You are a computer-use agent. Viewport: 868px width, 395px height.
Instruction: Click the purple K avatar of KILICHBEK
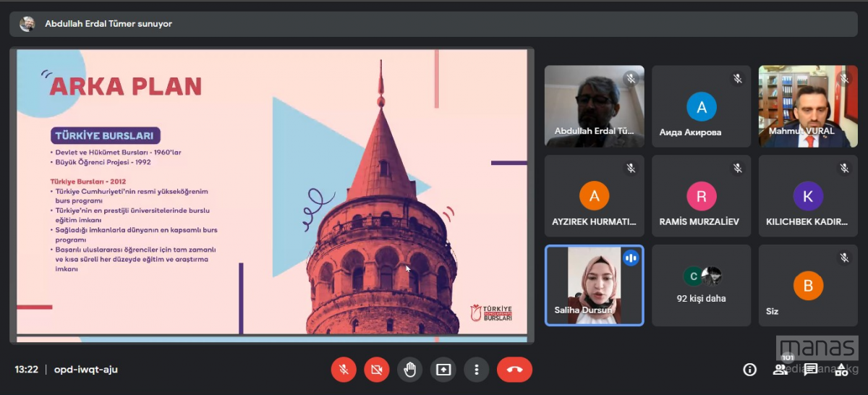(808, 196)
